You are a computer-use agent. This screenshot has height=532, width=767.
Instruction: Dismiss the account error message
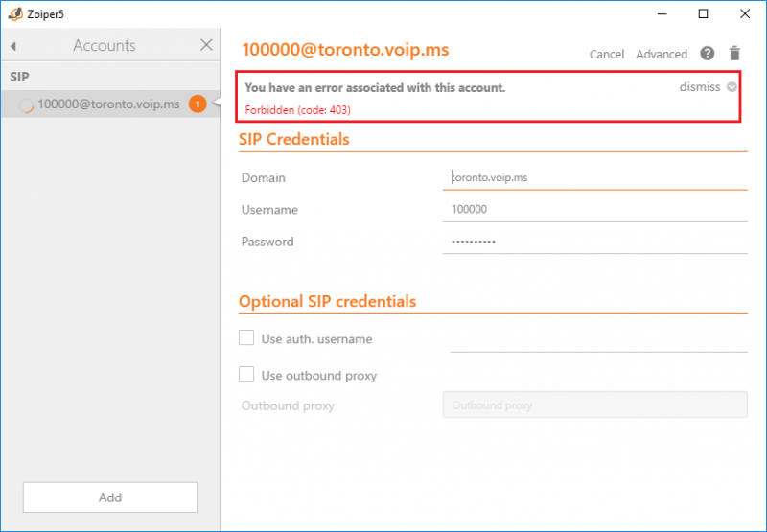click(x=700, y=87)
